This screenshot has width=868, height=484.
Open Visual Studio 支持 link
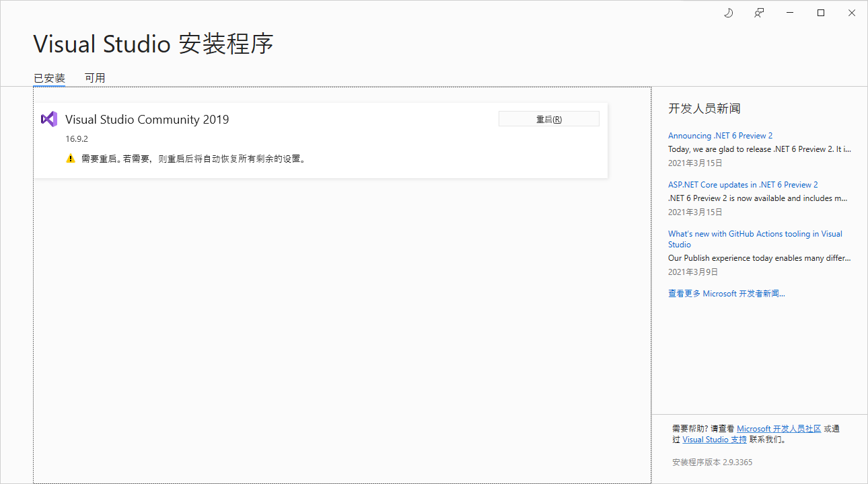[x=715, y=440]
